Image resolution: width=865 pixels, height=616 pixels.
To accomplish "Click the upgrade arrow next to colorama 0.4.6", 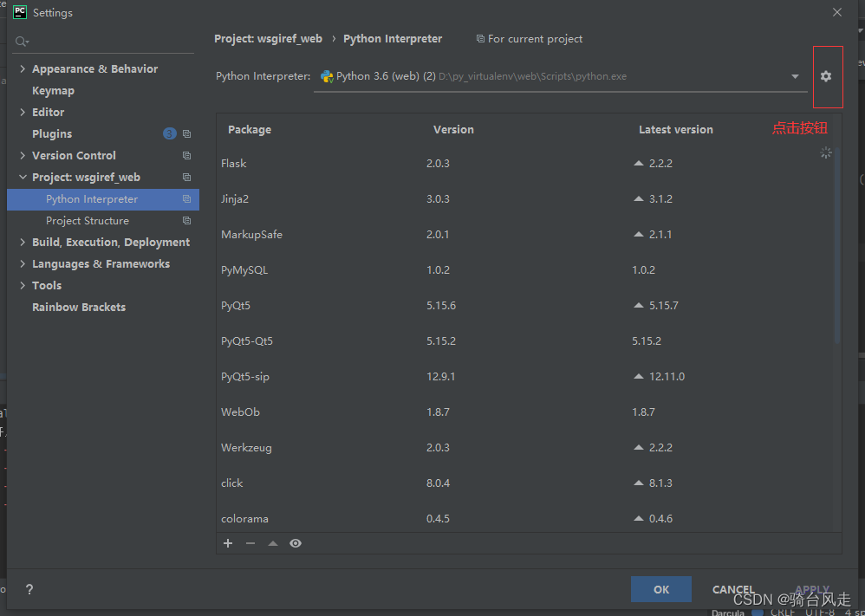I will point(639,518).
